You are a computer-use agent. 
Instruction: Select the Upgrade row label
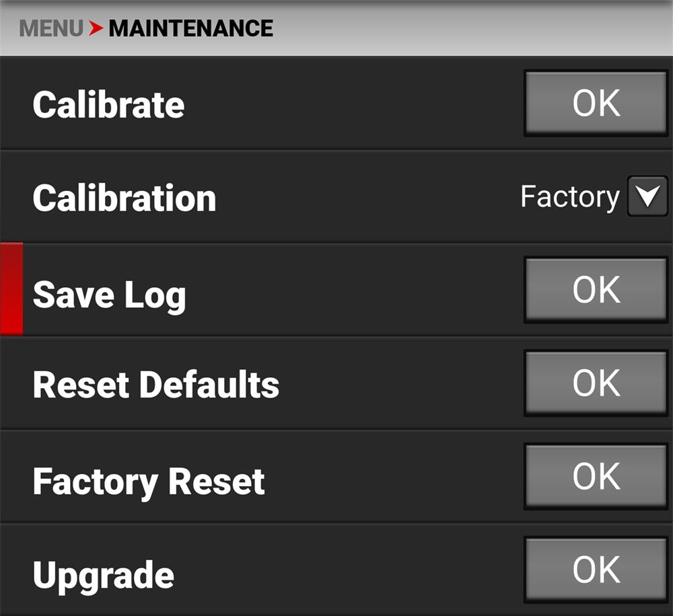point(103,575)
